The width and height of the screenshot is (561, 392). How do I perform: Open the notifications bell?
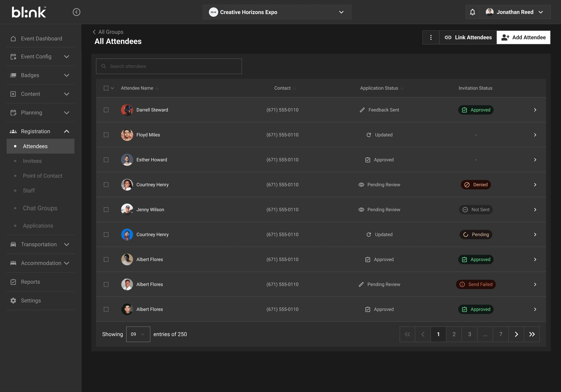pos(472,12)
